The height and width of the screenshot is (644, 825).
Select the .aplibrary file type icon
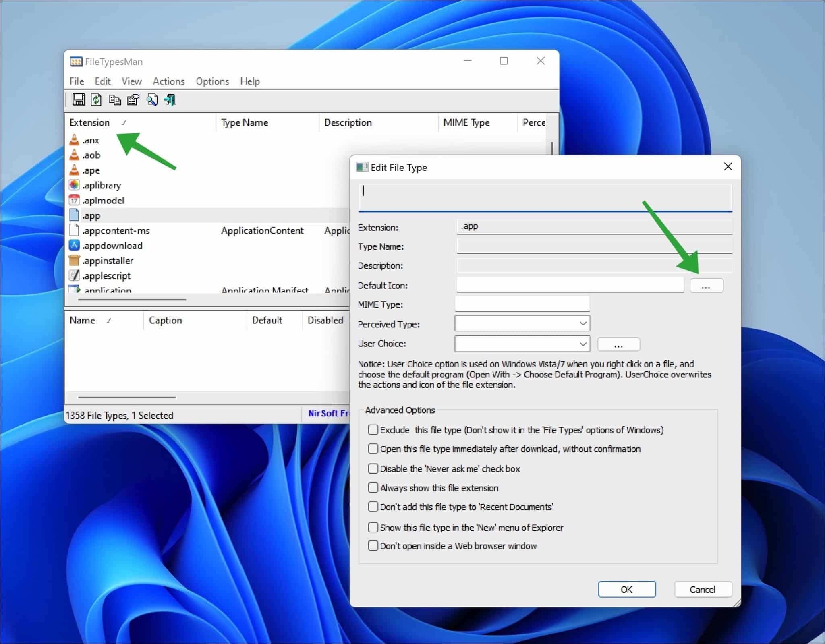click(75, 185)
